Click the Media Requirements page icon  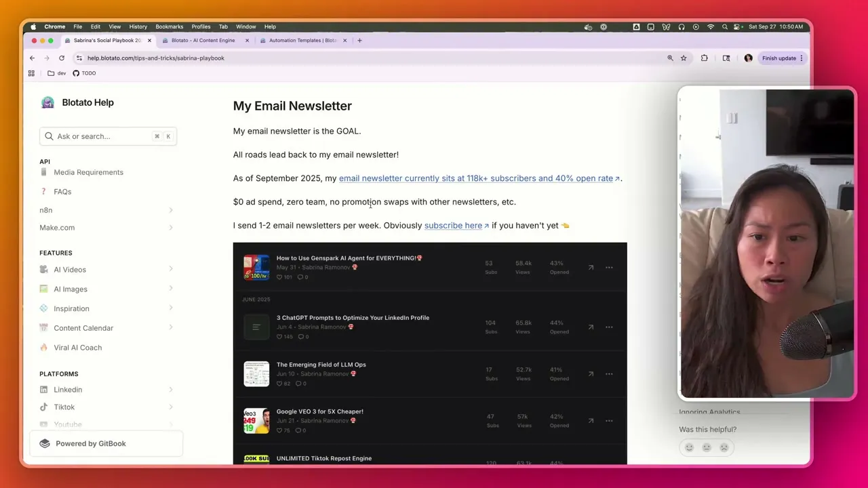(44, 172)
